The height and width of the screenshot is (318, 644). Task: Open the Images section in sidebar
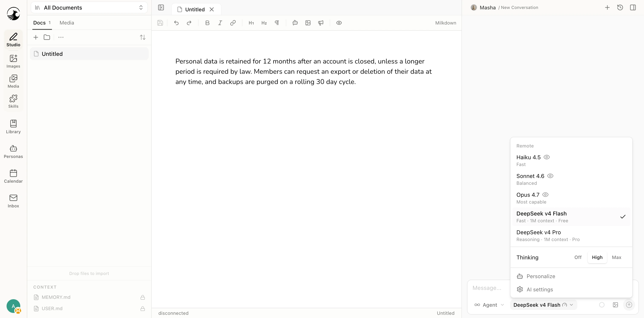point(13,61)
